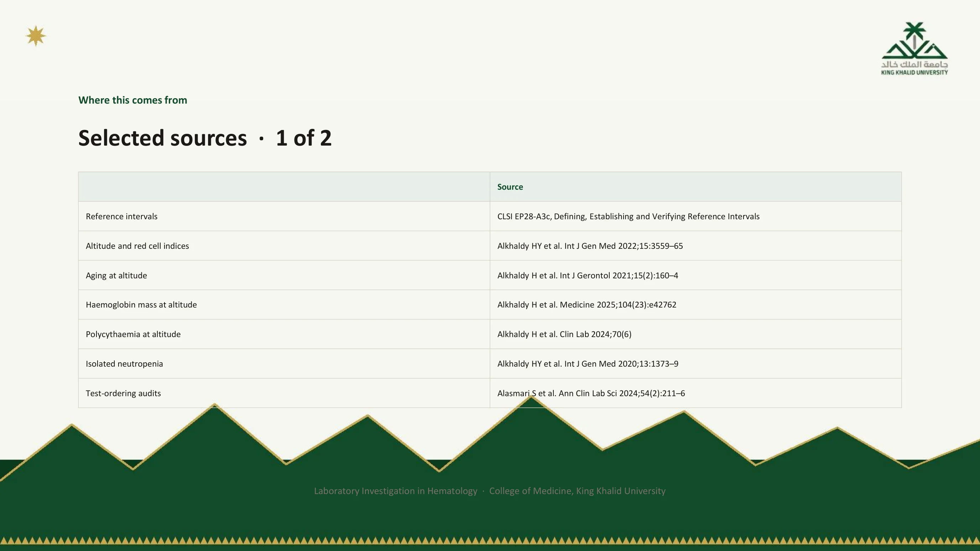Select the 'Isolated neutropenia' cell

(x=284, y=363)
